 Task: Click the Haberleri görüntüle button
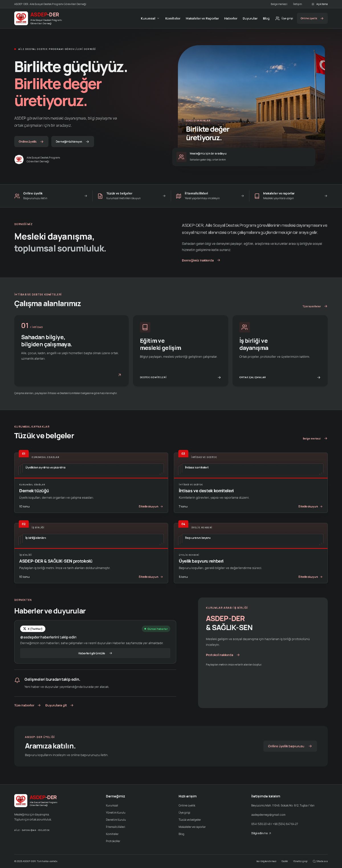(95, 653)
